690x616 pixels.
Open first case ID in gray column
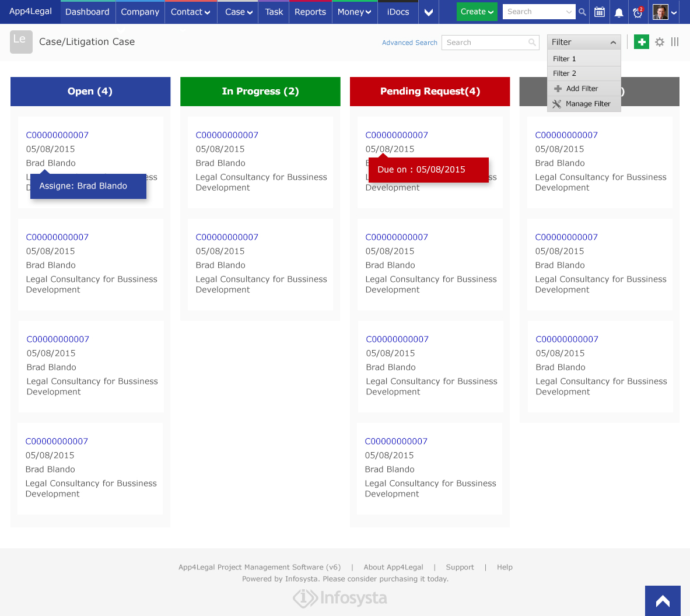click(566, 135)
